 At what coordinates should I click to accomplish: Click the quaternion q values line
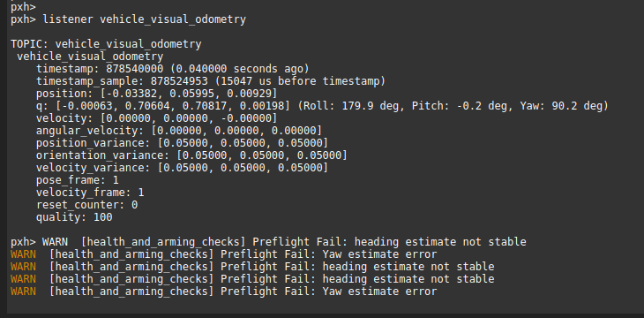[x=322, y=106]
